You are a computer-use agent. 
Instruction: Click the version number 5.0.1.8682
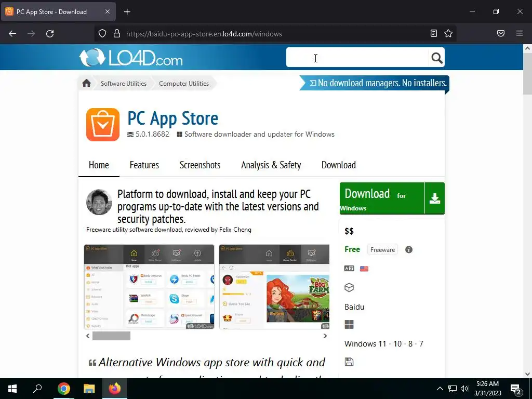pos(152,134)
